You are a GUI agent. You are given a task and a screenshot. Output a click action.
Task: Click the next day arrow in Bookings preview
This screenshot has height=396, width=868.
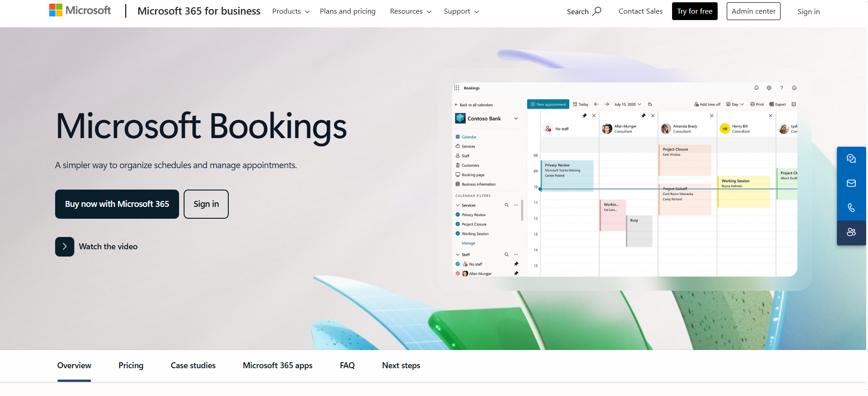(607, 104)
